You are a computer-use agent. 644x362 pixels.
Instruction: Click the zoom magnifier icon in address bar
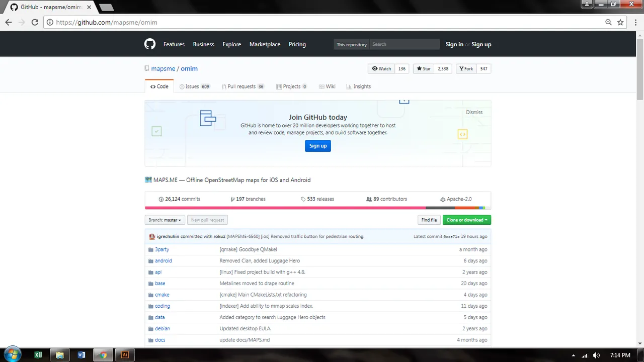[x=608, y=22]
